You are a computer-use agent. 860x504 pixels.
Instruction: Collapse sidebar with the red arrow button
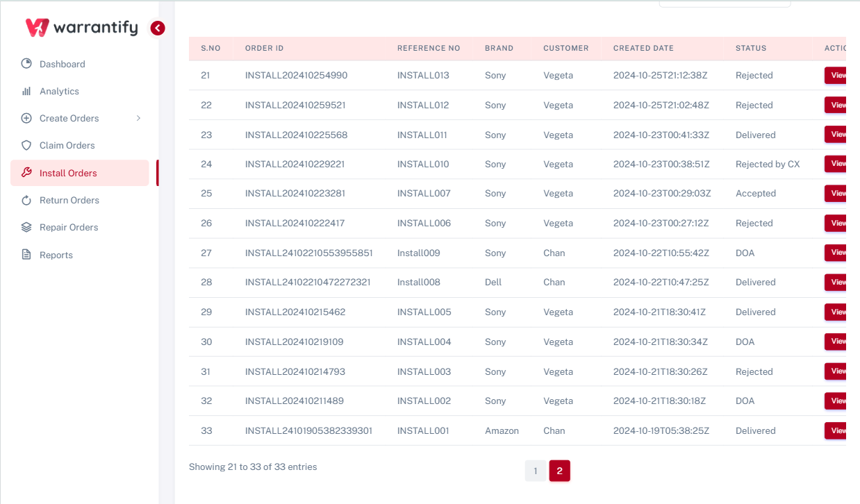(x=158, y=28)
